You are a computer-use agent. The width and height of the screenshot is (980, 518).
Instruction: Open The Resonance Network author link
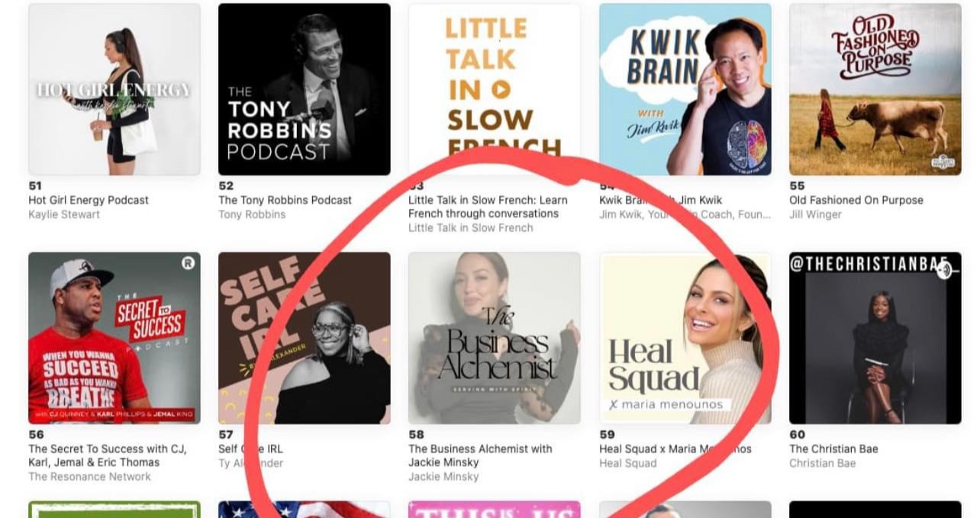[89, 477]
